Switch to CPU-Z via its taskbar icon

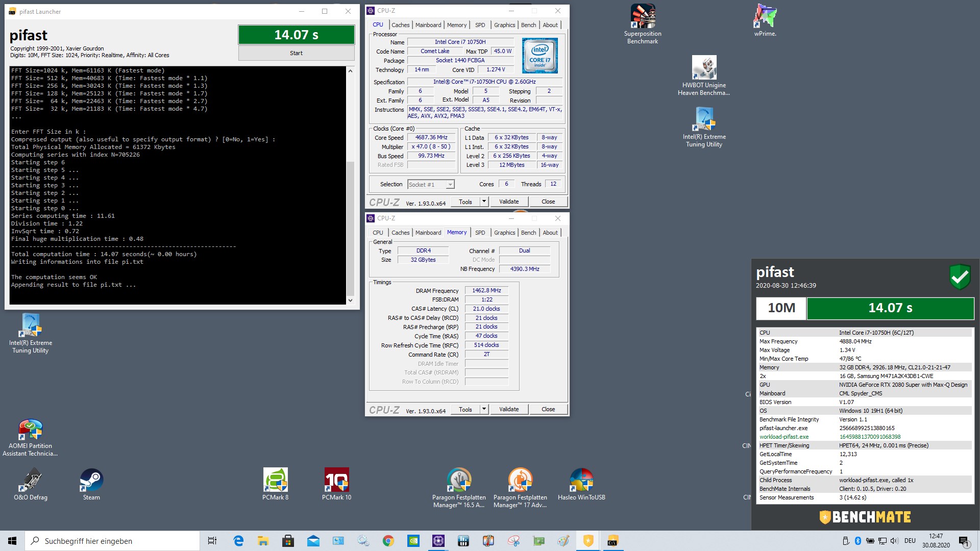click(438, 541)
